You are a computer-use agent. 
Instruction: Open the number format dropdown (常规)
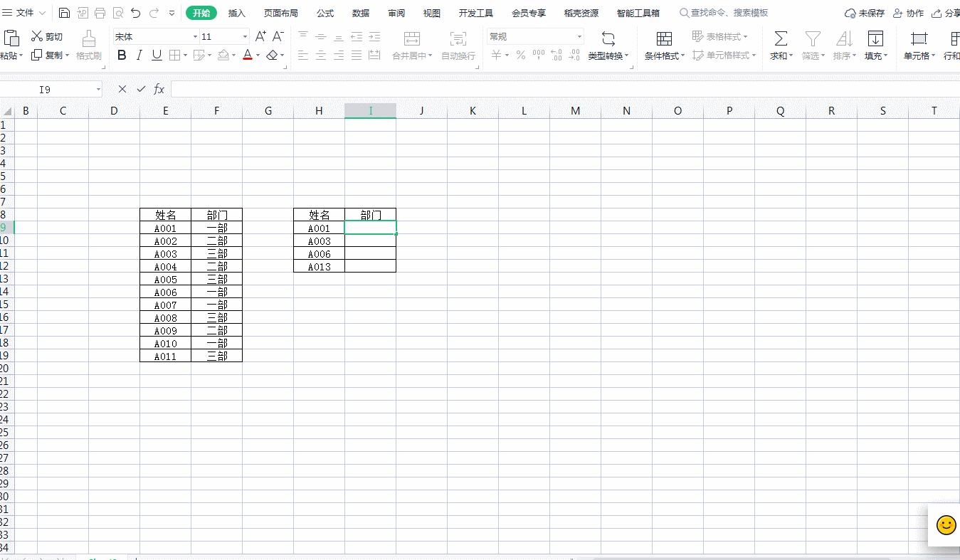pos(579,36)
